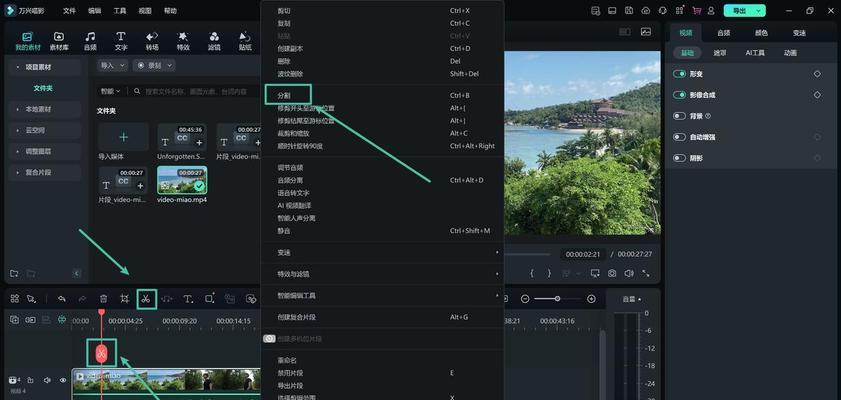Screen dimensions: 841x400
Task: Open the 录制 record dropdown
Action: (154, 65)
